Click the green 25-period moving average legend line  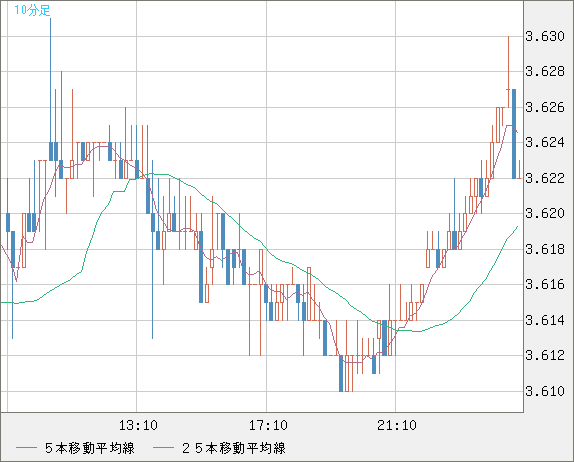tap(163, 448)
